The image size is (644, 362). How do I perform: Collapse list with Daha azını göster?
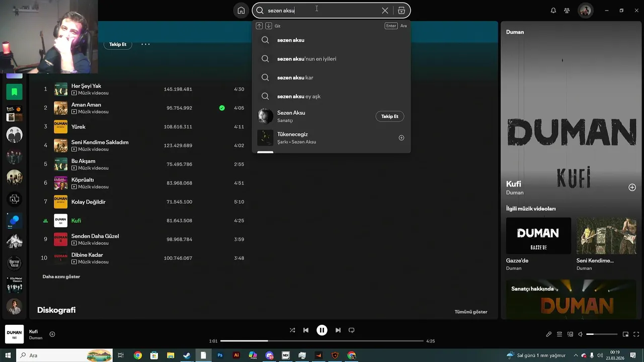click(x=61, y=277)
